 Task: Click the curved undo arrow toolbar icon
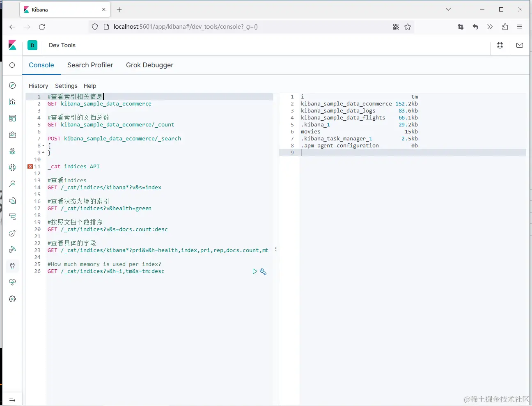[475, 27]
